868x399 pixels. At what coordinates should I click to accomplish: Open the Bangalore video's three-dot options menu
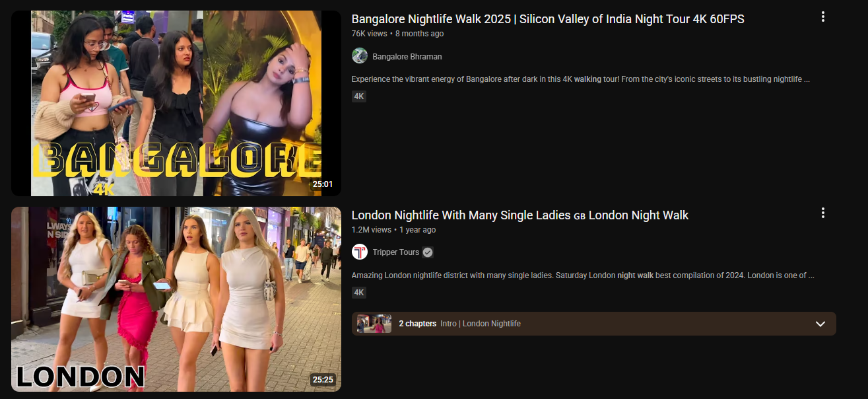pyautogui.click(x=822, y=17)
